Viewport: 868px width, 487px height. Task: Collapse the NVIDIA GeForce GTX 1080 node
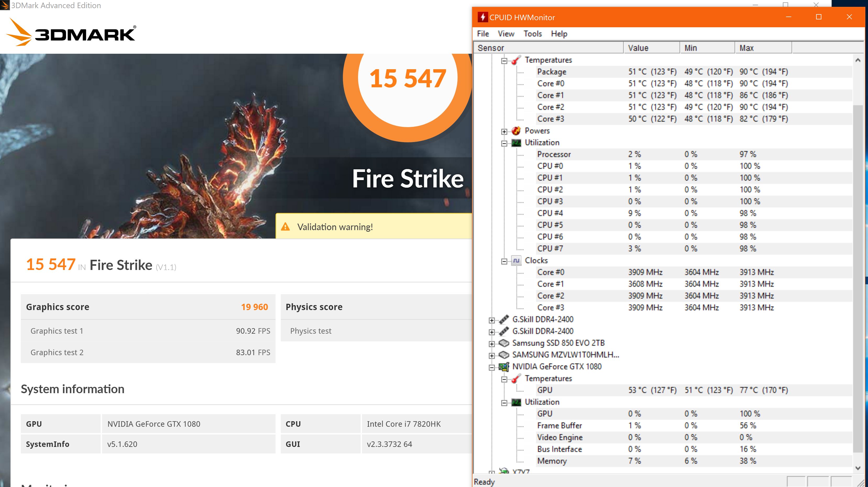492,368
